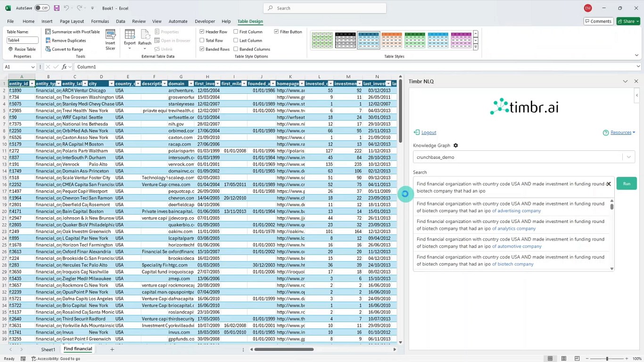Open the Formulas ribbon tab
The image size is (644, 362).
(100, 21)
